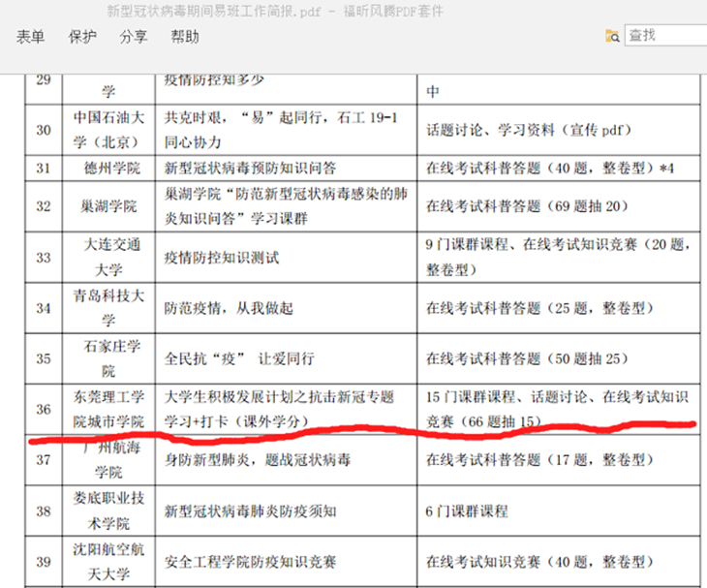Open the 保护 menu tab
The width and height of the screenshot is (707, 588).
click(82, 37)
